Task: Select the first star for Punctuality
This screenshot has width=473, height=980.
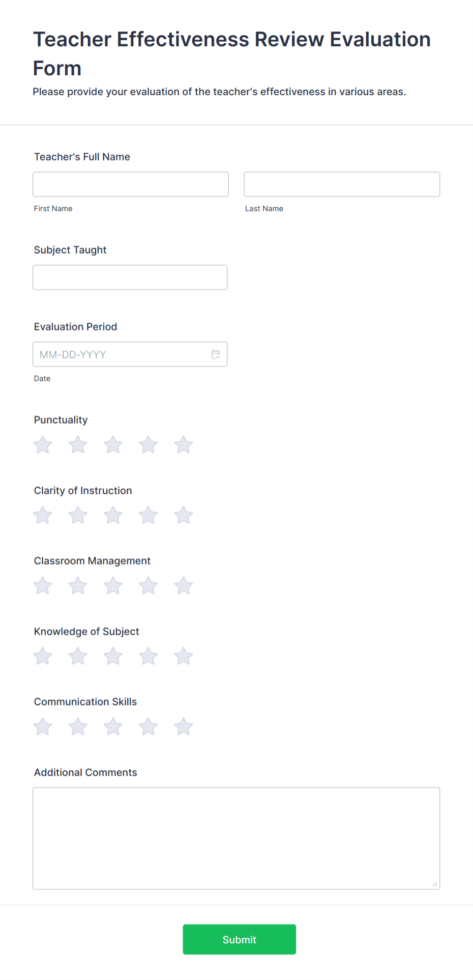Action: [x=42, y=444]
